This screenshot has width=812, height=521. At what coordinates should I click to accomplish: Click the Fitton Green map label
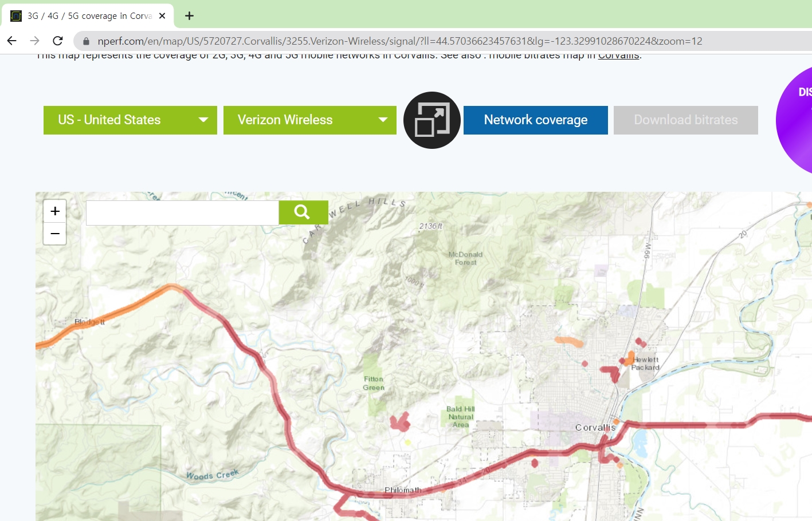click(374, 383)
